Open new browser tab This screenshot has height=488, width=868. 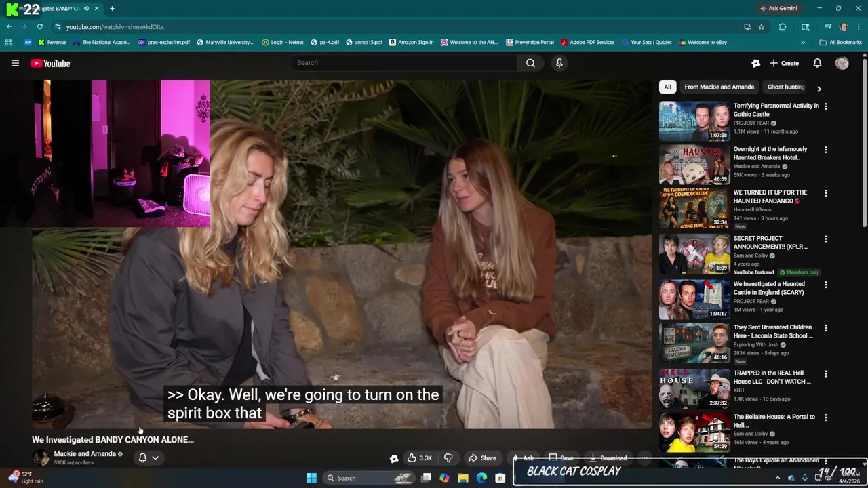[x=112, y=8]
